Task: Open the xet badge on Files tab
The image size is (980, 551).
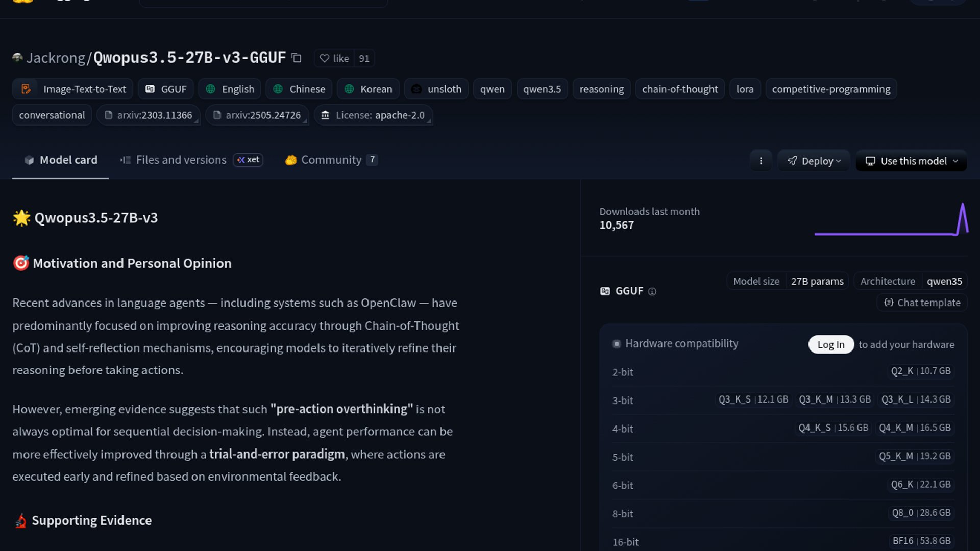Action: pos(248,160)
